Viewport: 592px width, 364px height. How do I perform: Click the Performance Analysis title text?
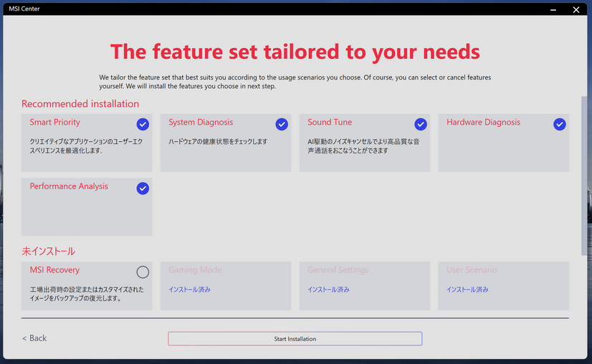(69, 186)
